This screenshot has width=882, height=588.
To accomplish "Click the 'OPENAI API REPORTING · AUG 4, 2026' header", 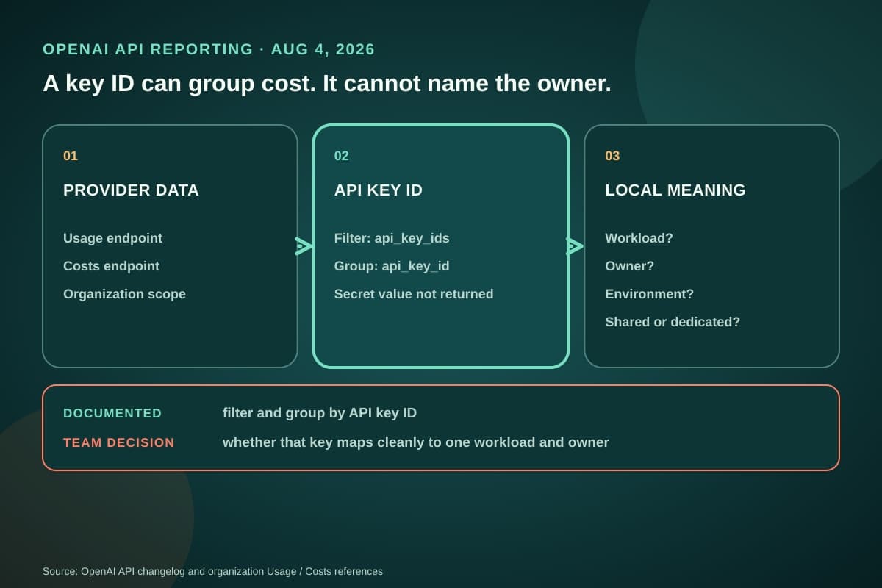I will [209, 49].
